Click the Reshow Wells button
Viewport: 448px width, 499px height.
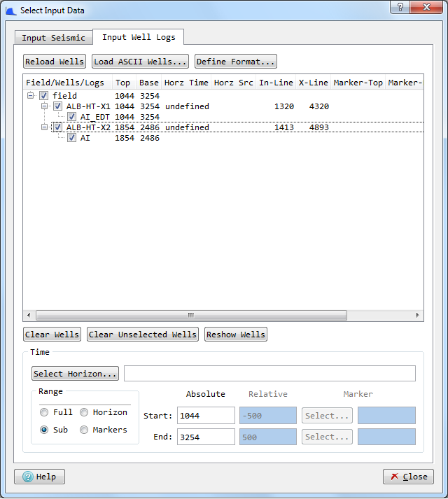coord(236,335)
